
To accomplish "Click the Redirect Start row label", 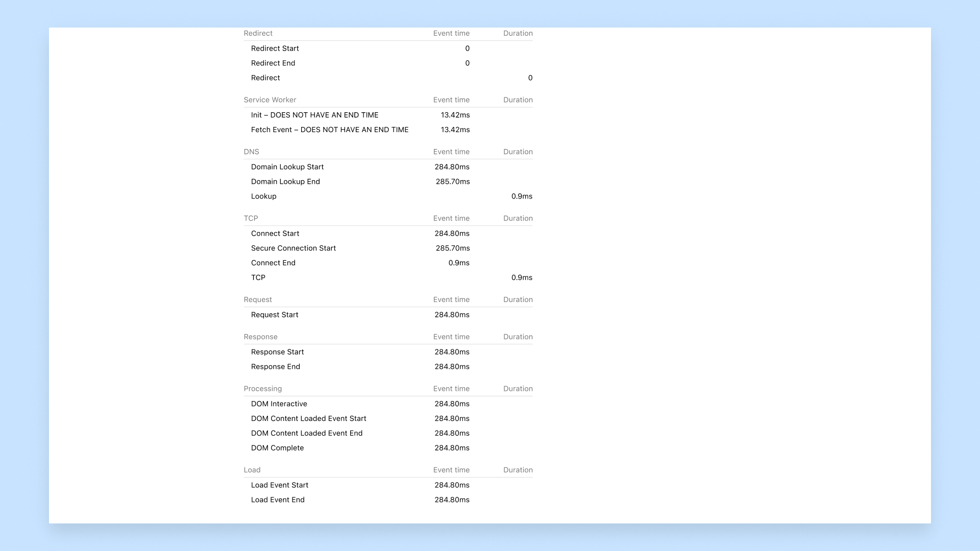I will point(275,48).
